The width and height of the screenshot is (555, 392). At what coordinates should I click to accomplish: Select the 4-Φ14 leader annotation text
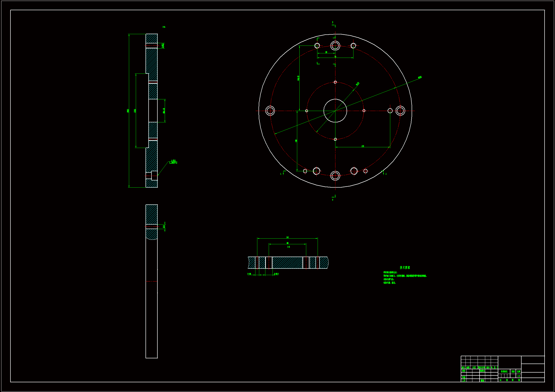click(173, 161)
